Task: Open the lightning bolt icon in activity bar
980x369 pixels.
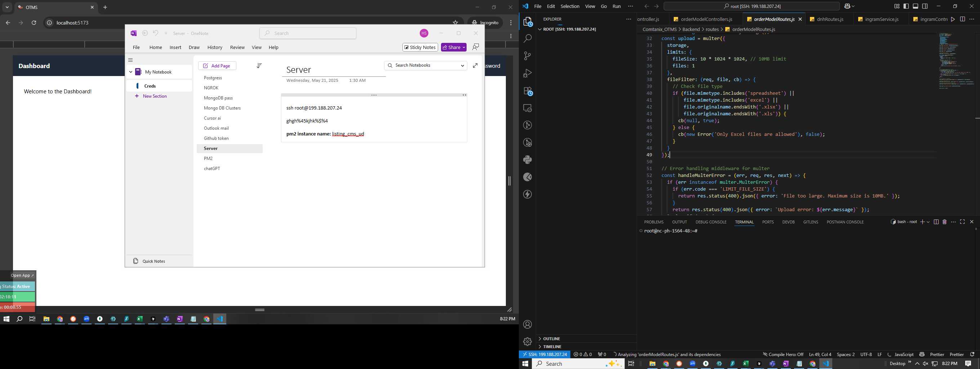Action: (x=528, y=194)
